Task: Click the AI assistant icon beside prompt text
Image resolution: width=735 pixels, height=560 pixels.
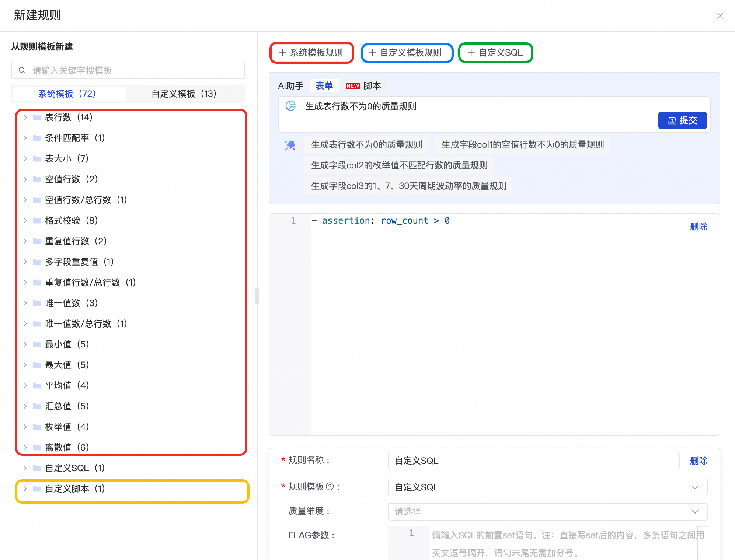Action: click(x=291, y=106)
